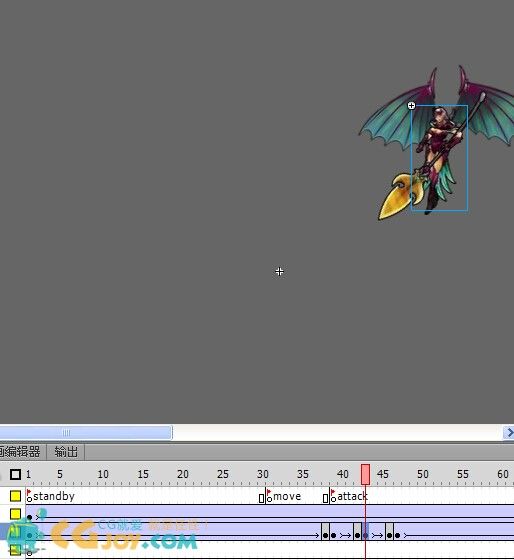
Task: Jump to frame 45 on the ruler
Action: (x=383, y=474)
